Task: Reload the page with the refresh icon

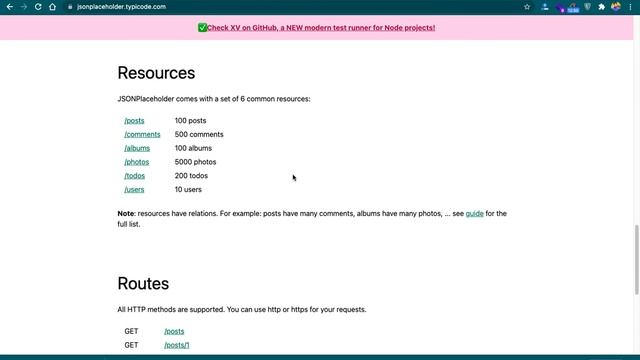Action: coord(38,7)
